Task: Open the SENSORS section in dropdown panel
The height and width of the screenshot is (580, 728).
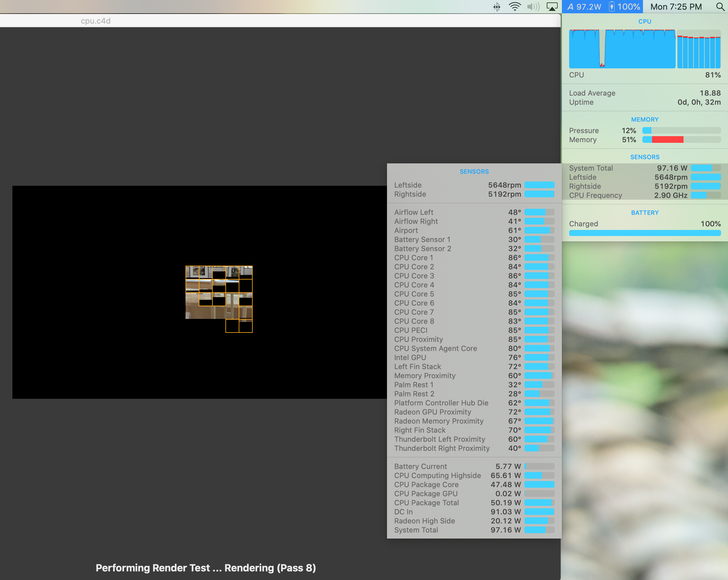Action: click(644, 157)
